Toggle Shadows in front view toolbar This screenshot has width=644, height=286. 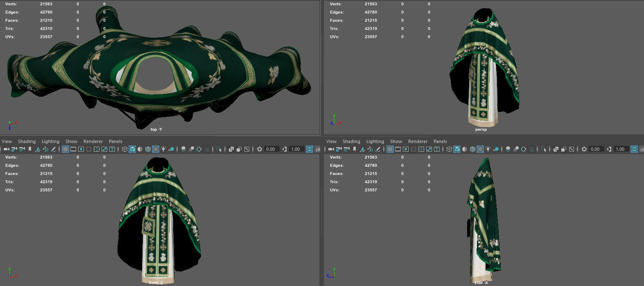coord(171,149)
